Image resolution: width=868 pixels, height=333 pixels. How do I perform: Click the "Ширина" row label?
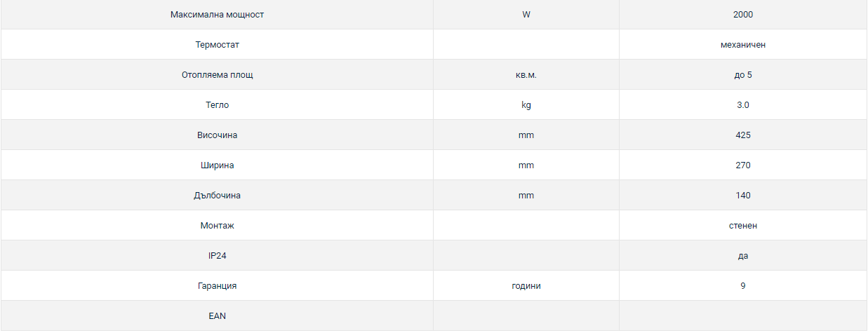(217, 165)
